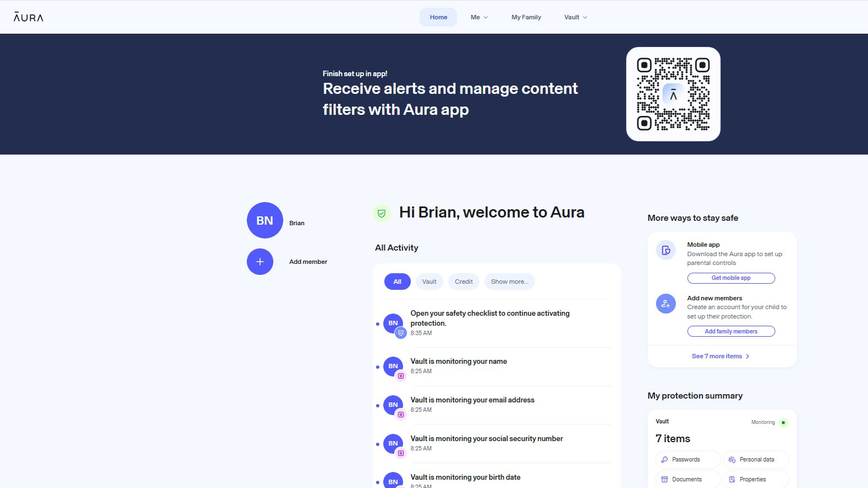Go to My Family tab
This screenshot has width=868, height=488.
tap(526, 17)
